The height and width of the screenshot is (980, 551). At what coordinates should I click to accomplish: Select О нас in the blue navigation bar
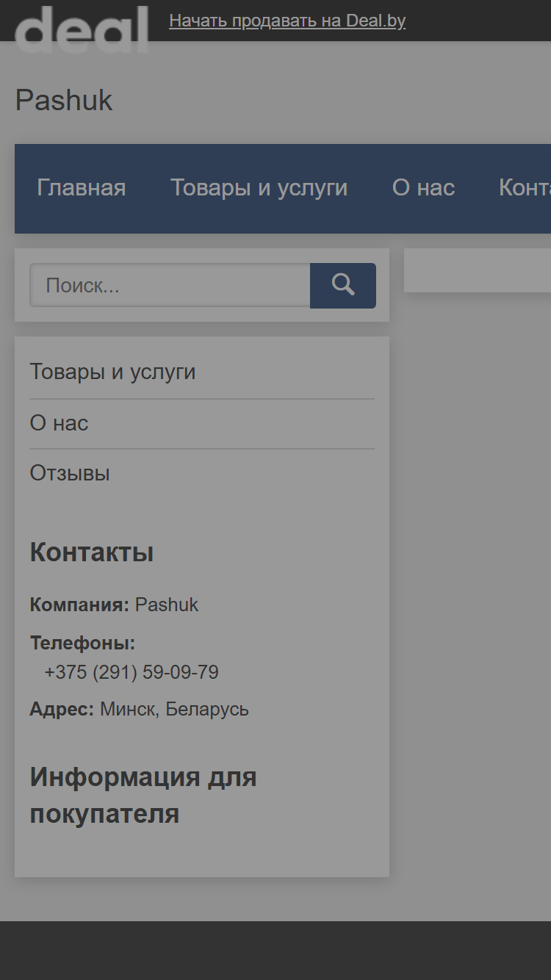click(424, 188)
